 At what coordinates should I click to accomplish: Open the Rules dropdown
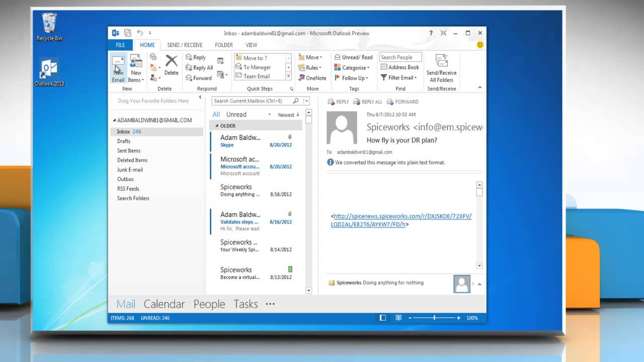click(310, 68)
